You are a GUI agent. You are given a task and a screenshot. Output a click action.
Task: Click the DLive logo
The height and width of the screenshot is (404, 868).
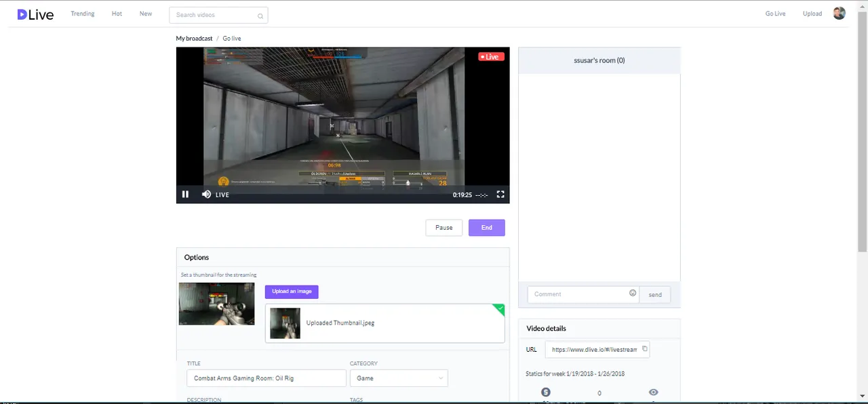pos(35,14)
